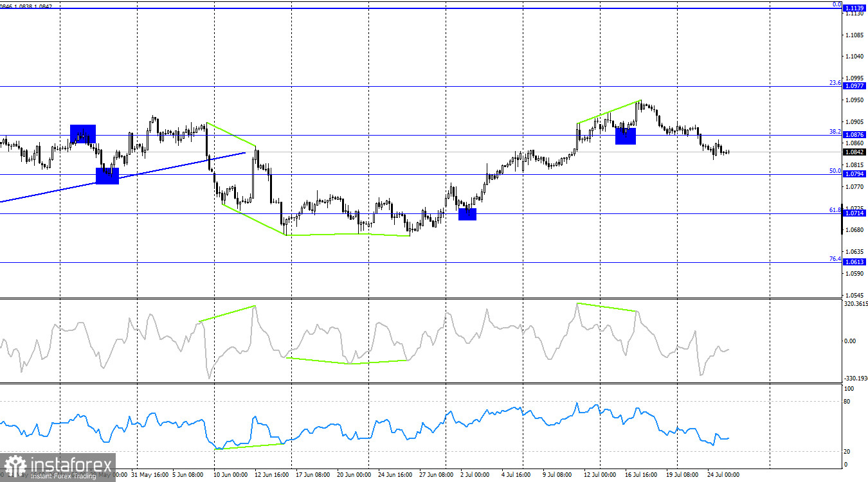Click the 76.4 Fibonacci level label

[x=835, y=259]
